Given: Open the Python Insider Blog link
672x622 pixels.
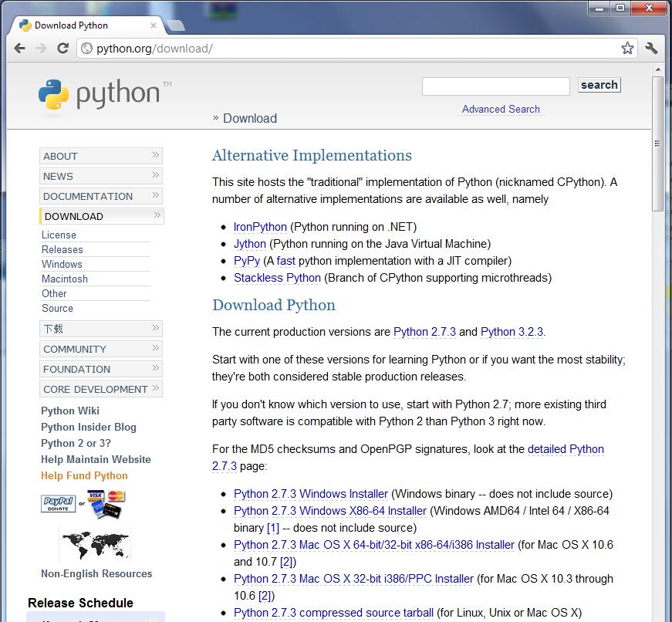Looking at the screenshot, I should pos(88,427).
